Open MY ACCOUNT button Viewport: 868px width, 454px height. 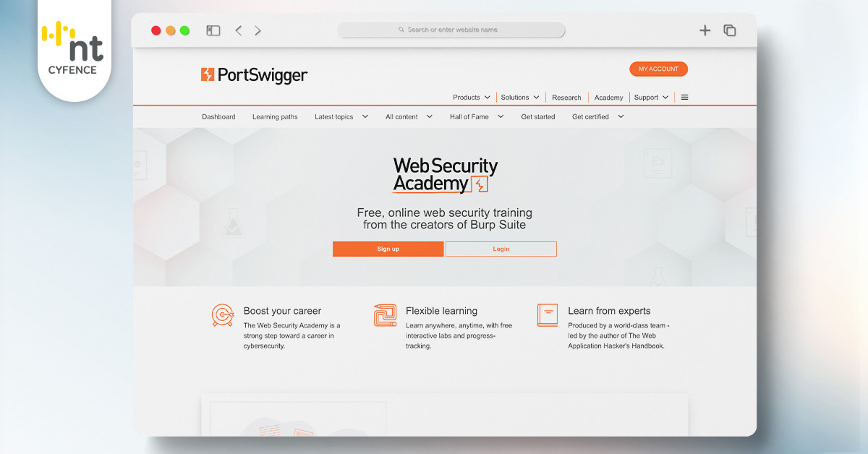[658, 69]
